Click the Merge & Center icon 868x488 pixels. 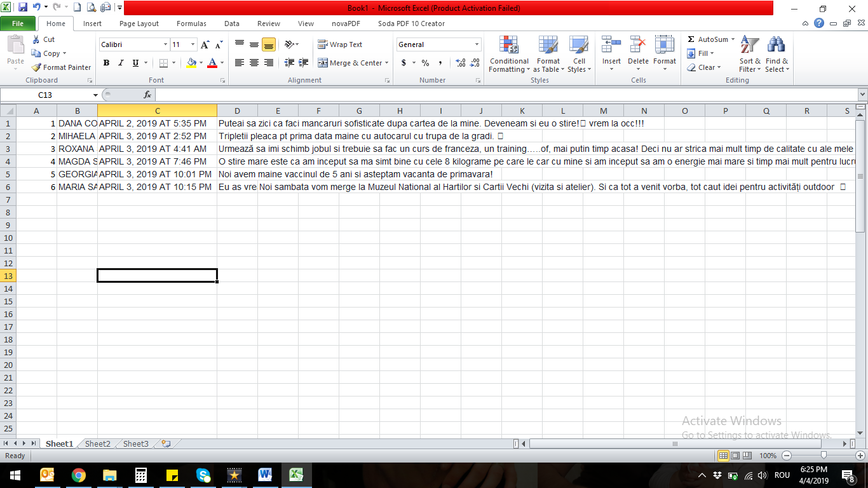[323, 63]
